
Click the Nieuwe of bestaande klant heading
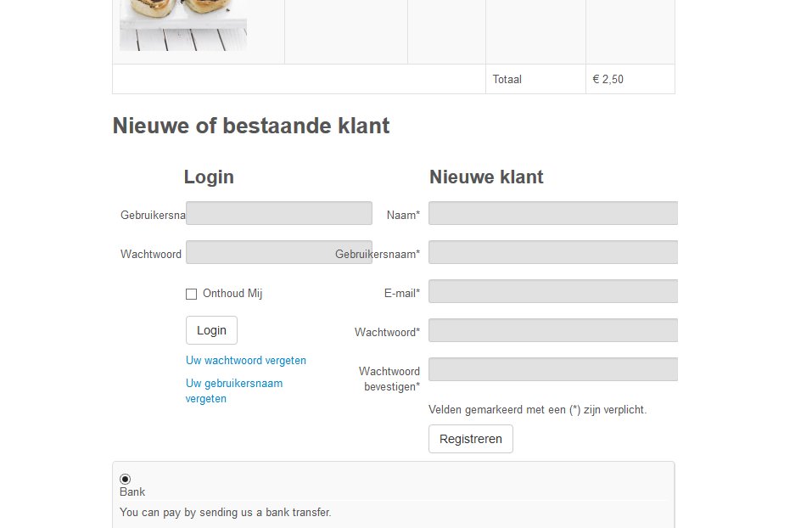pyautogui.click(x=251, y=126)
